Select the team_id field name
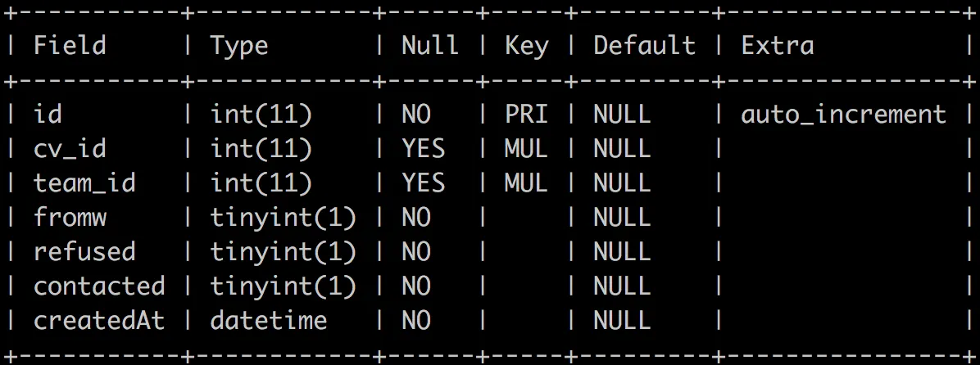 pyautogui.click(x=84, y=183)
